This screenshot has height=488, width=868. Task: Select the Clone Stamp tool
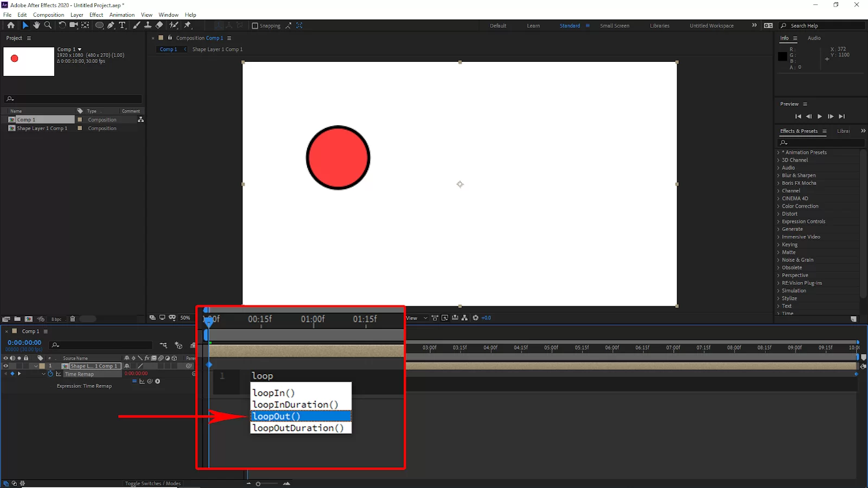148,25
